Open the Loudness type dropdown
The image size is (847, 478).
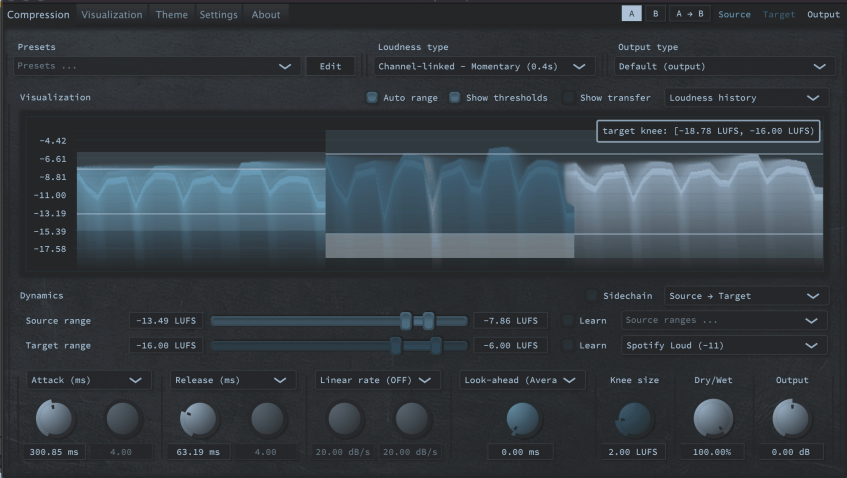click(484, 66)
